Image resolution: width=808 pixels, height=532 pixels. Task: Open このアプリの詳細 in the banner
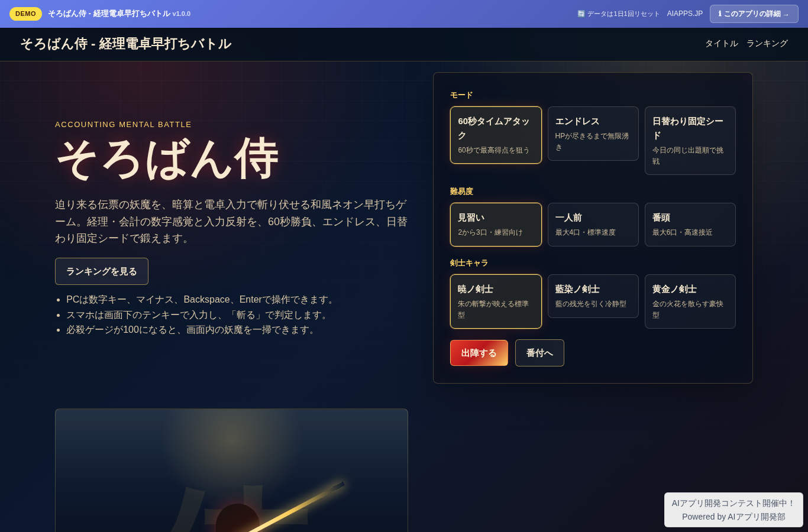[754, 14]
